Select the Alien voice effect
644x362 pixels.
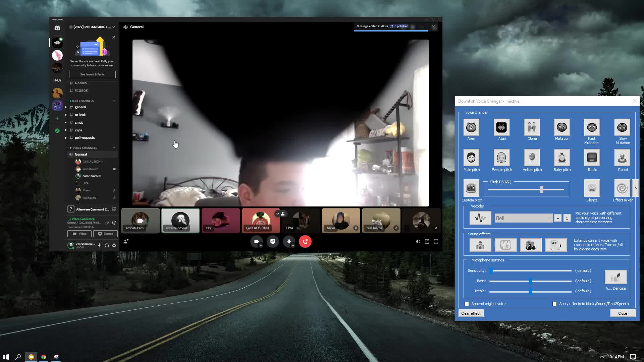coord(471,128)
